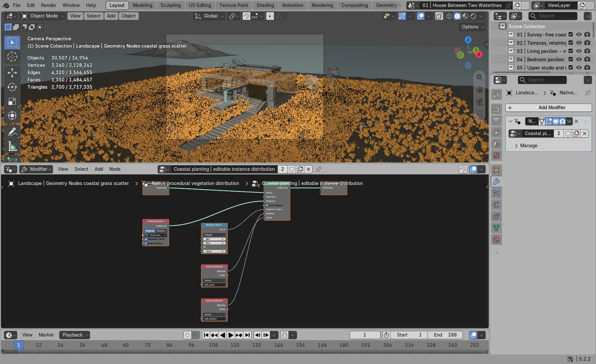The height and width of the screenshot is (364, 596).
Task: Click the End frame value field
Action: pyautogui.click(x=445, y=335)
